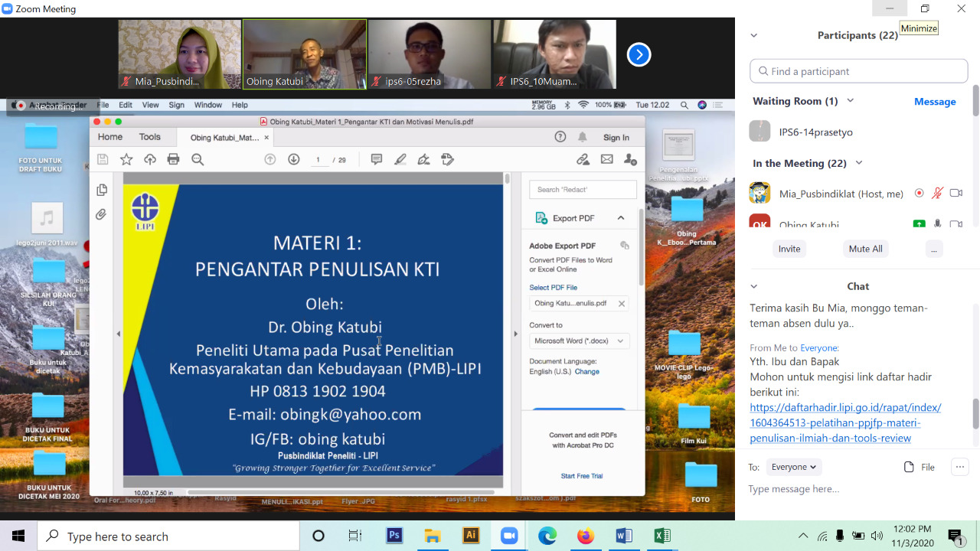Click Mute All button
This screenshot has width=980, height=551.
(x=865, y=249)
